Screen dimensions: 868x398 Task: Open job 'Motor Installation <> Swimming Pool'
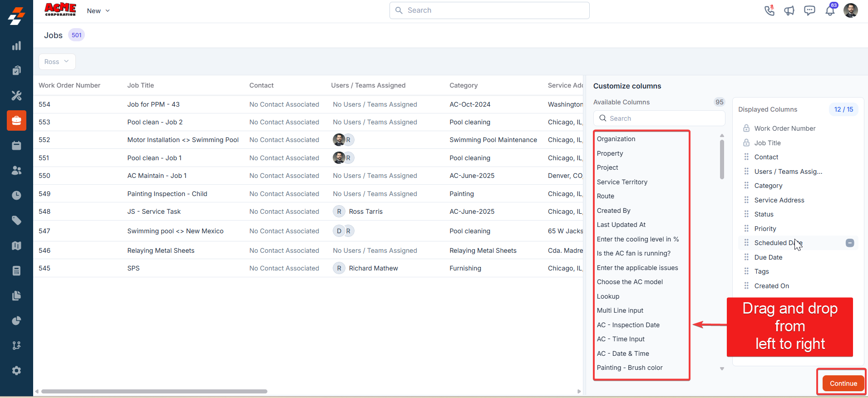tap(183, 140)
